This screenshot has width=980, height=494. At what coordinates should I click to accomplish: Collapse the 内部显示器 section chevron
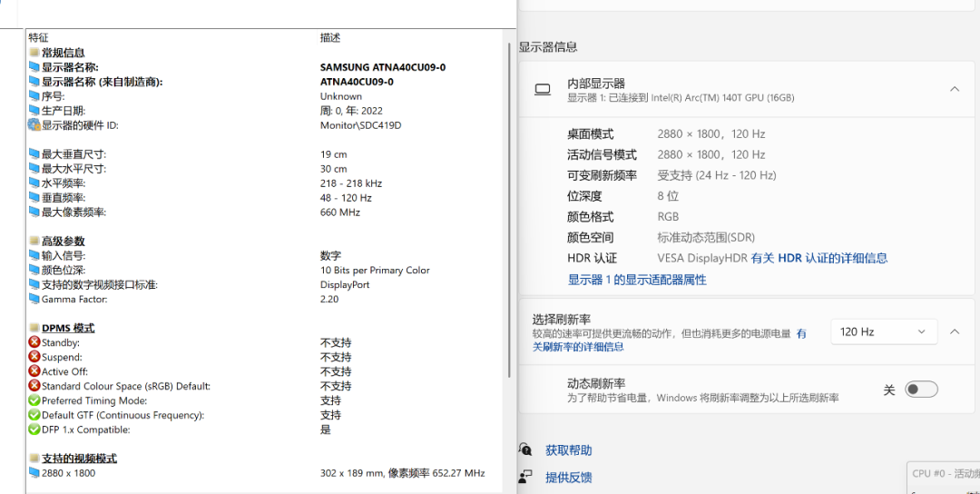[x=955, y=89]
